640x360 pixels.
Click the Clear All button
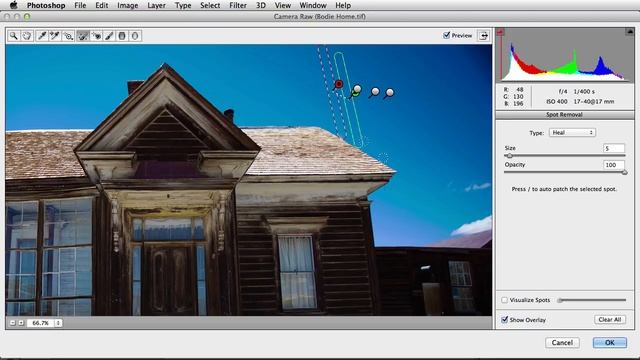610,320
